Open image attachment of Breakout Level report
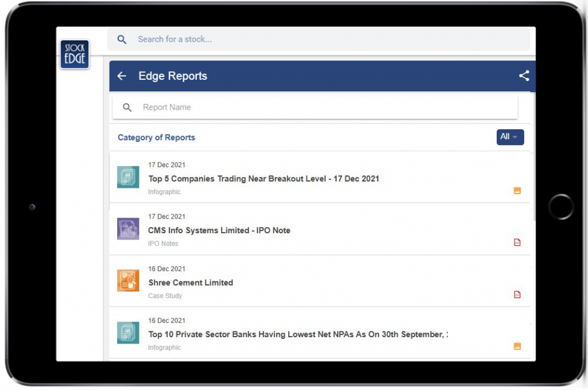Image resolution: width=588 pixels, height=390 pixels. (517, 191)
